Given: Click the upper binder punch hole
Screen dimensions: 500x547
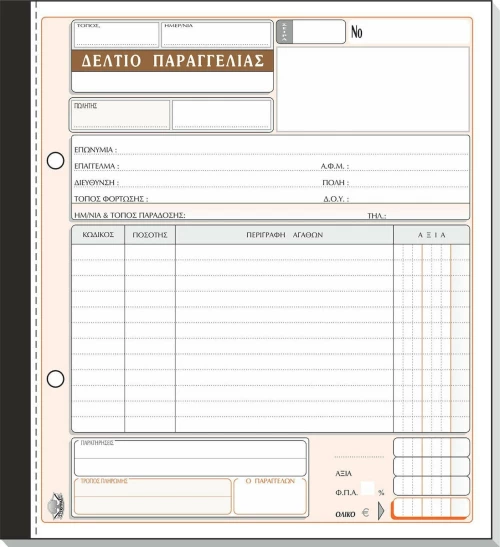Looking at the screenshot, I should pyautogui.click(x=55, y=161).
